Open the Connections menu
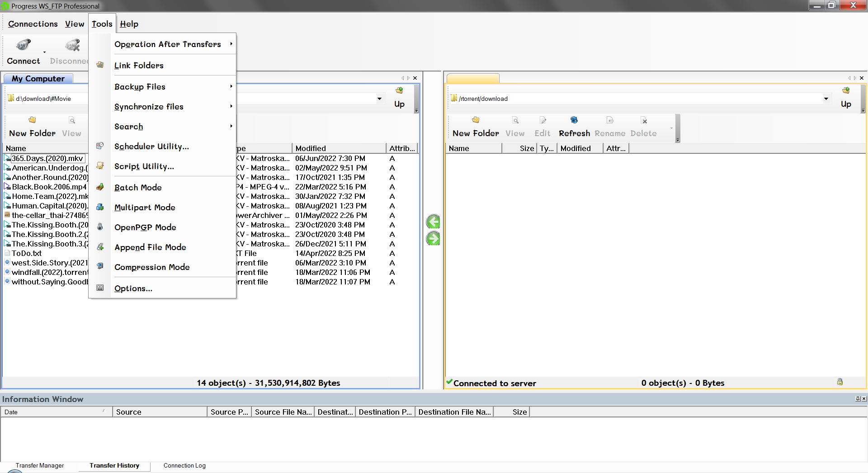868x473 pixels. click(x=33, y=24)
